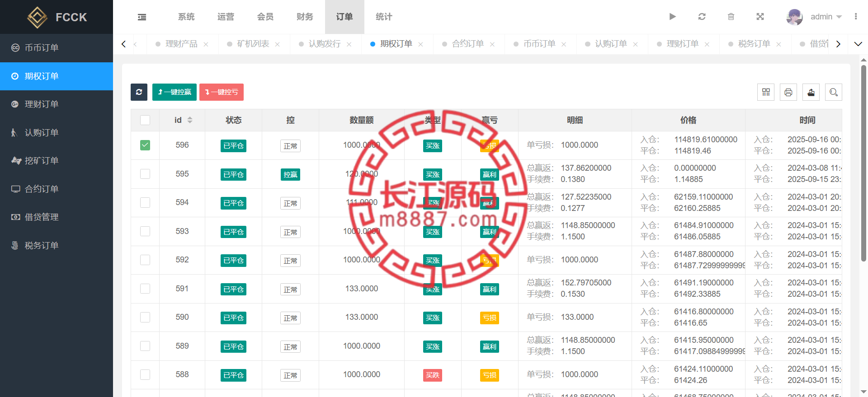Open 币币订单 in the sidebar
This screenshot has height=397, width=868.
[x=57, y=48]
